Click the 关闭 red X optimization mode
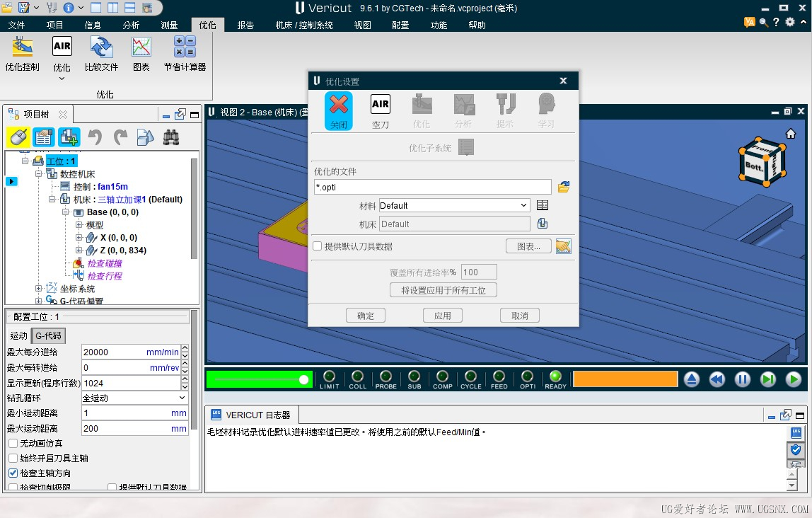The width and height of the screenshot is (812, 518). [x=339, y=110]
